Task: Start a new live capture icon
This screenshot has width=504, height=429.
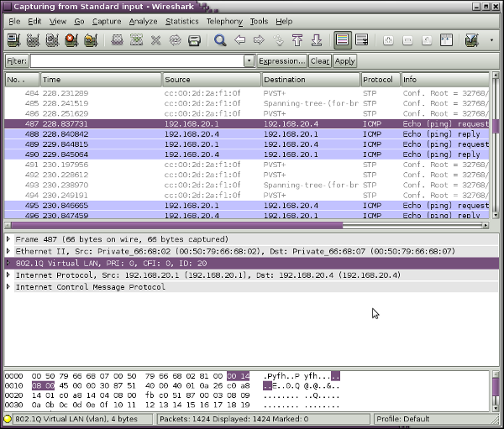Action: pos(52,40)
